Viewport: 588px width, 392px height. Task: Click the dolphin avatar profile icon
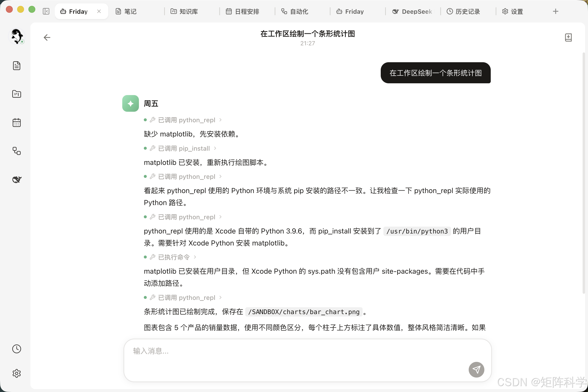[x=16, y=37]
